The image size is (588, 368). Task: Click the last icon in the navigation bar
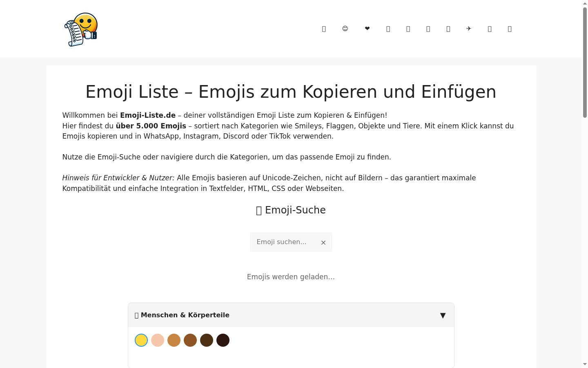point(510,29)
